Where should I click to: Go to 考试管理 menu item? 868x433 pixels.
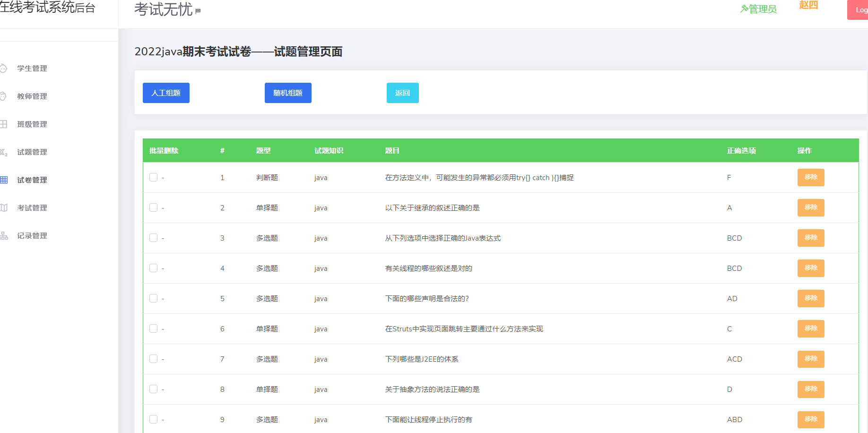(32, 208)
